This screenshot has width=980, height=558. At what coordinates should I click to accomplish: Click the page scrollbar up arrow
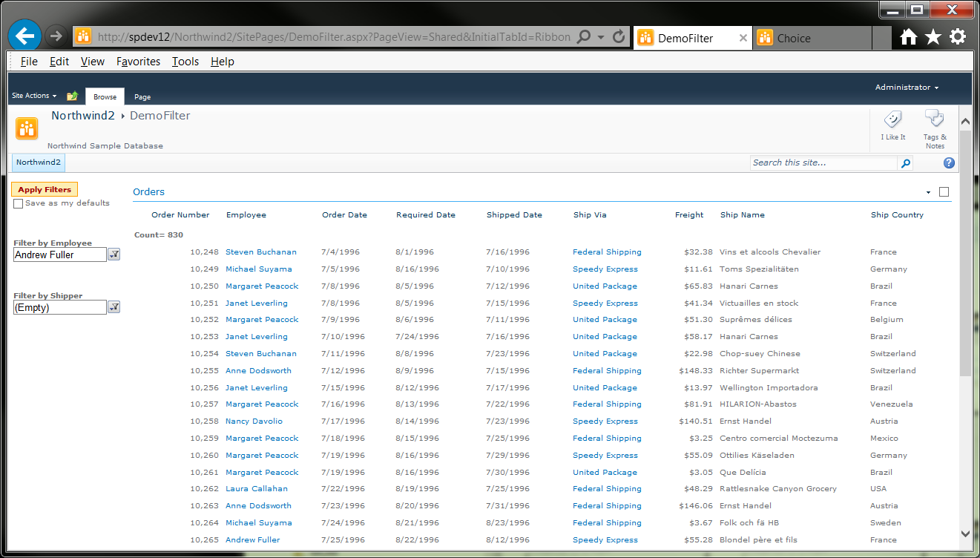click(x=965, y=121)
